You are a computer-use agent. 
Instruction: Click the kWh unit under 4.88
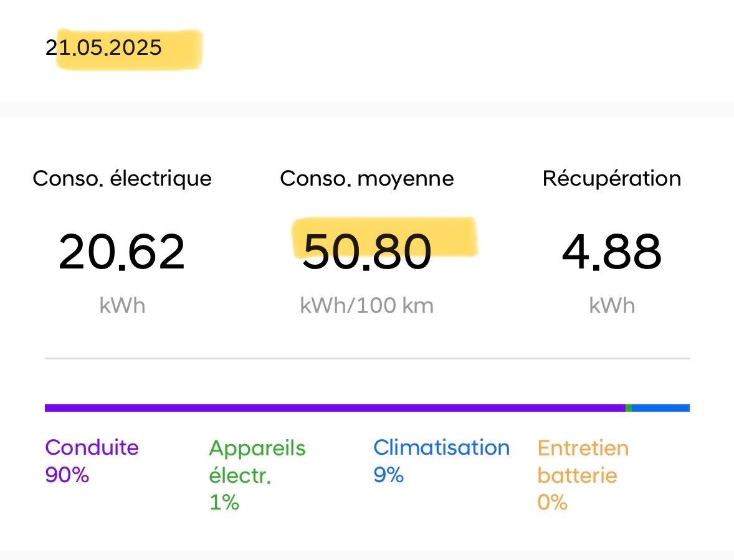click(x=612, y=305)
